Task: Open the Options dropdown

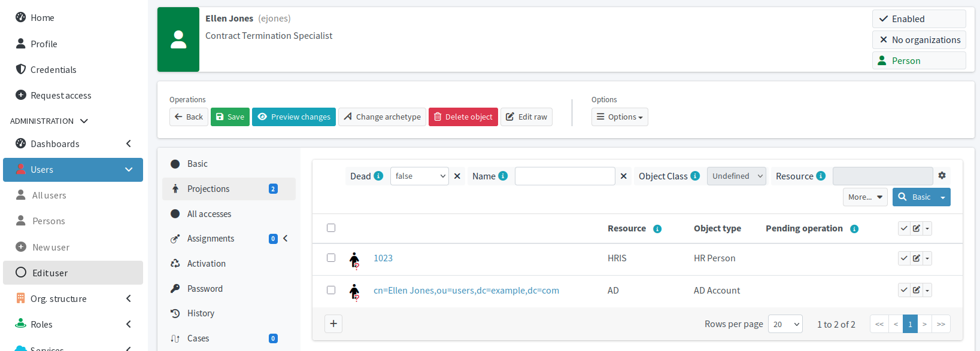Action: point(620,117)
